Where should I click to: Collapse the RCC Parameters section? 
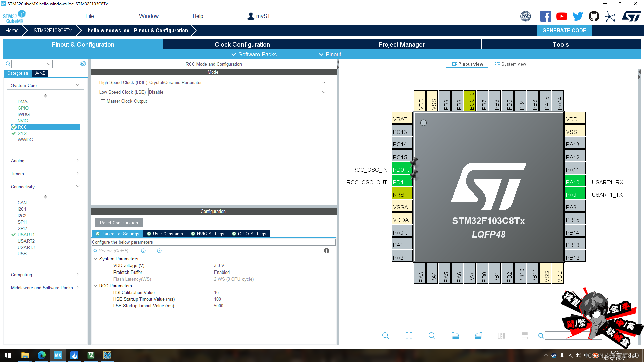coord(95,286)
